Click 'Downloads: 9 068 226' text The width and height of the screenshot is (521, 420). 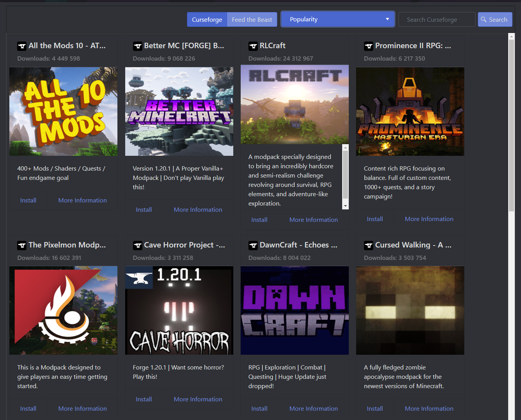[x=164, y=59]
